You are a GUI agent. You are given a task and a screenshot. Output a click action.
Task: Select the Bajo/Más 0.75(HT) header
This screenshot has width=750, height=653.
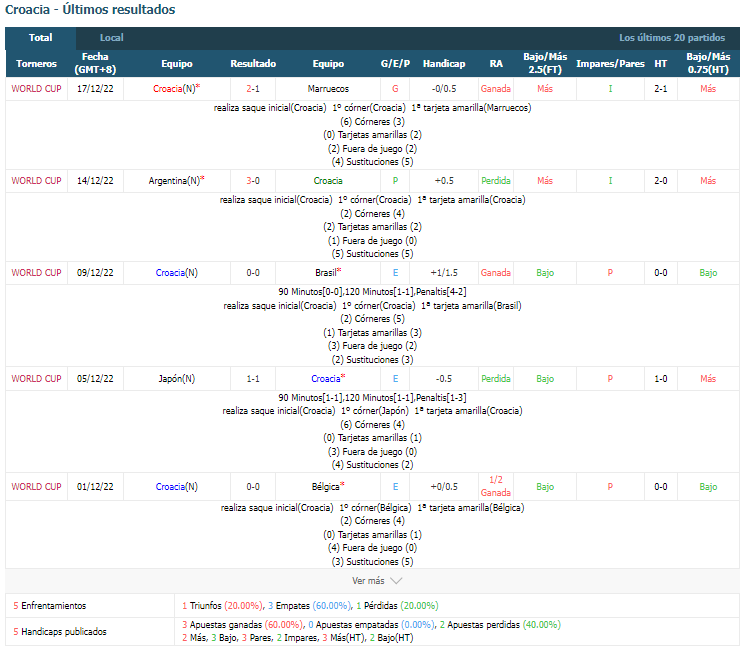click(708, 63)
